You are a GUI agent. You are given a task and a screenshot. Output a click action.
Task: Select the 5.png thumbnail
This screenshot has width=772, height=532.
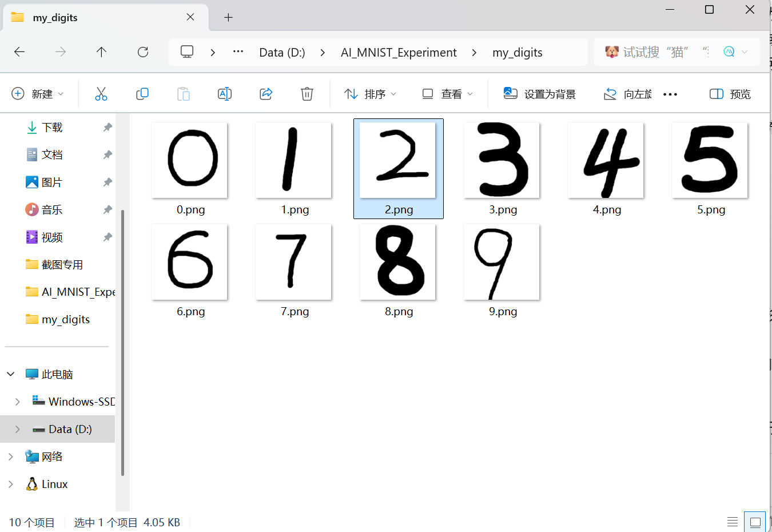coord(710,160)
